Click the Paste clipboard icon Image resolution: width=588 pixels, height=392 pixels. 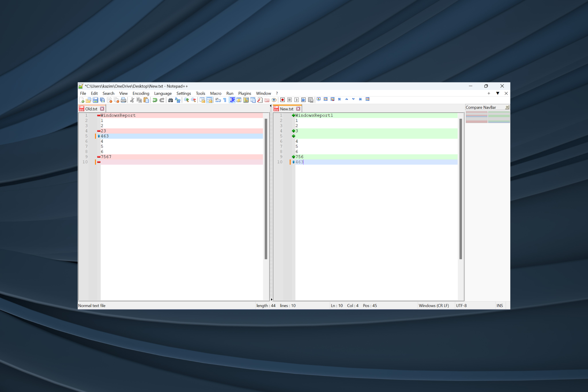pyautogui.click(x=146, y=100)
